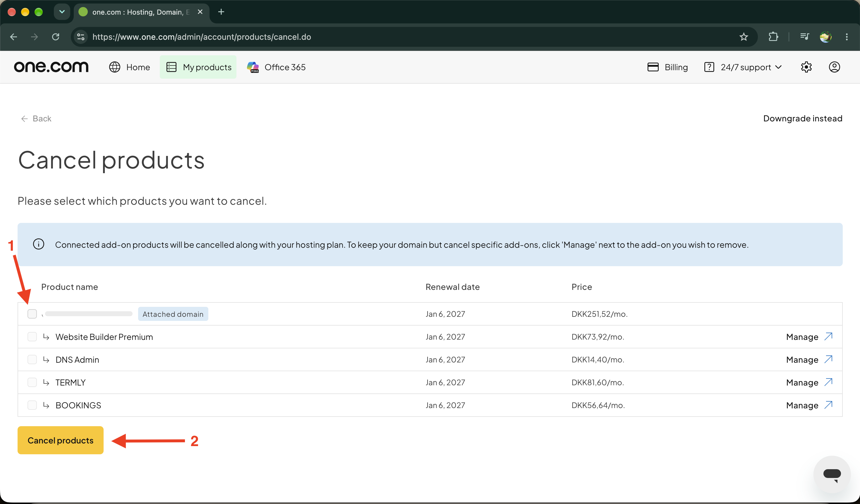
Task: Click the info icon in the blue banner
Action: click(39, 244)
